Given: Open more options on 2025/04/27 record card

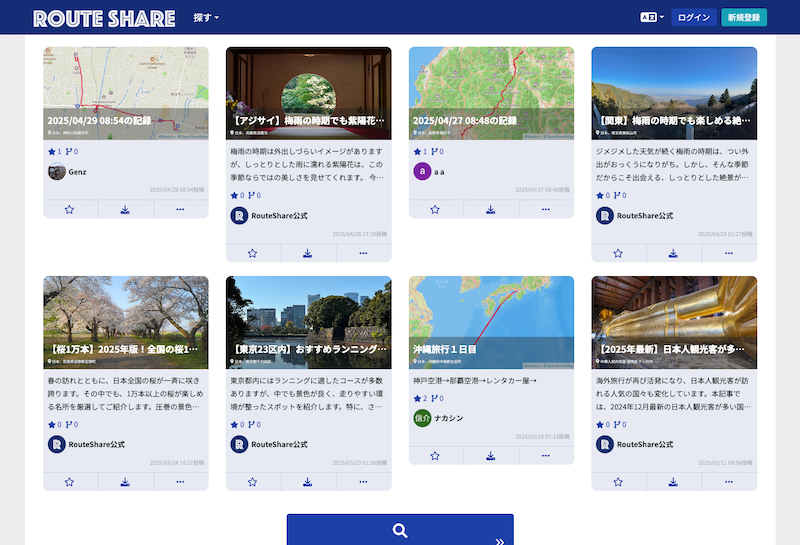Looking at the screenshot, I should 546,209.
